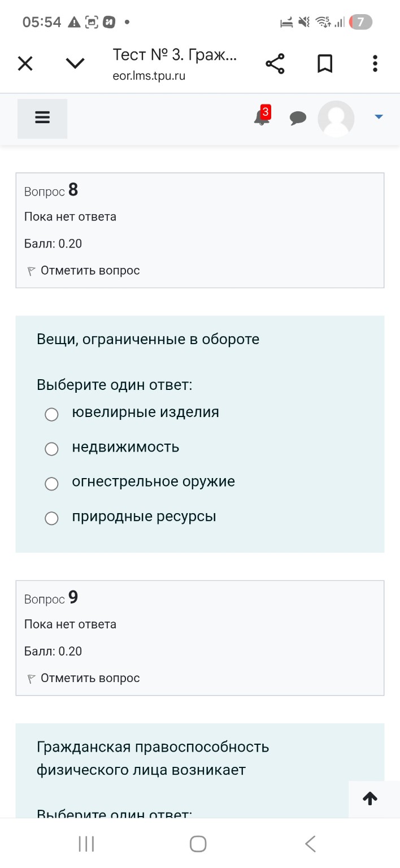Bookmark the current test page
Screen dimensions: 400x868
point(325,63)
